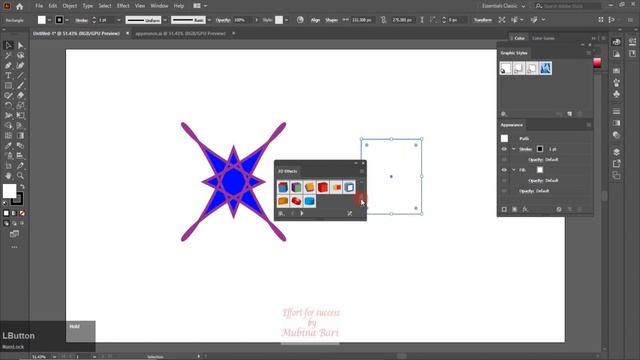Click New Graphic Style icon in Graphic Styles

tap(570, 114)
